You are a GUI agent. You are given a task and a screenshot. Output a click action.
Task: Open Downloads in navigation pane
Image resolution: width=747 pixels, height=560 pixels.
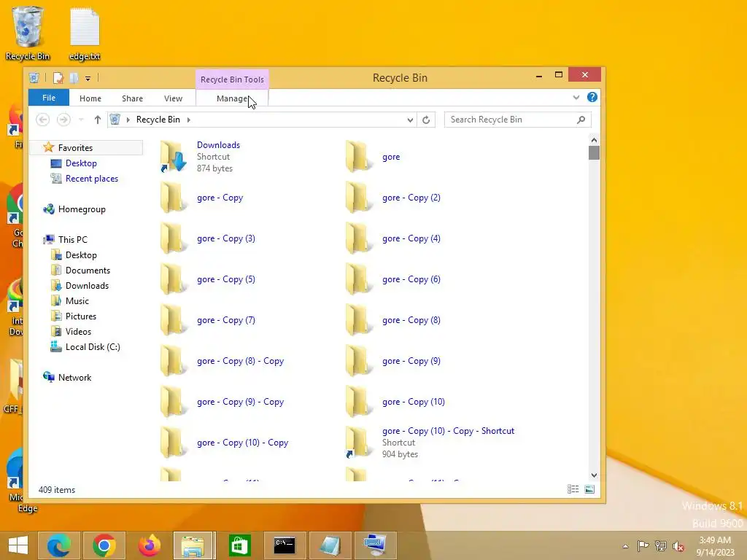point(87,286)
